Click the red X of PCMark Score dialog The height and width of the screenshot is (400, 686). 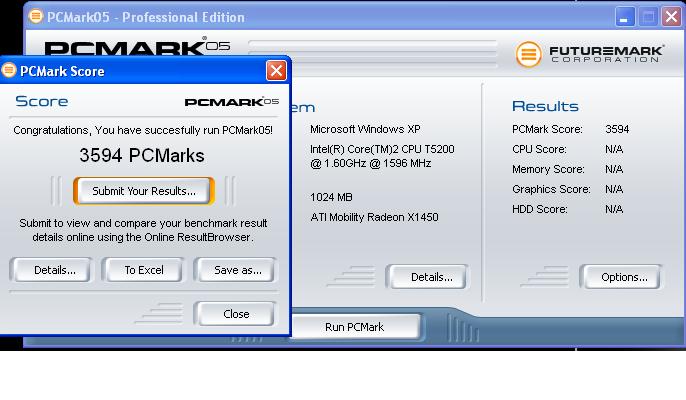click(x=276, y=70)
